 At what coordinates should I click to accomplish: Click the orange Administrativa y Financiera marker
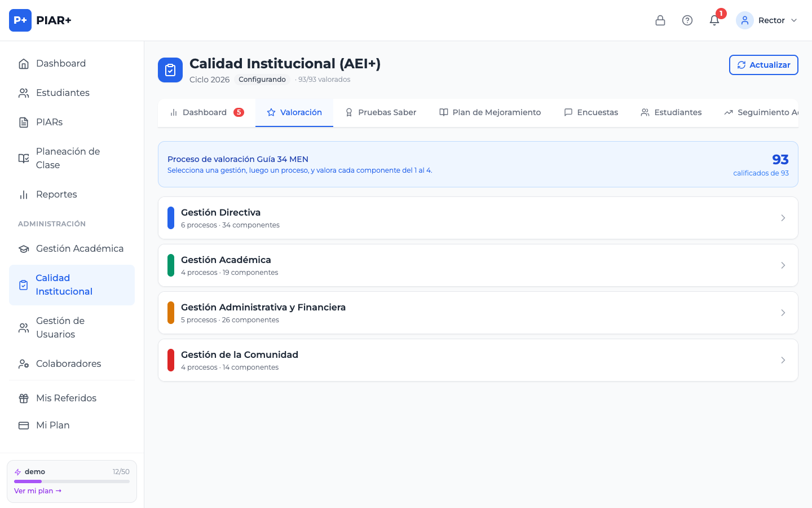click(171, 313)
